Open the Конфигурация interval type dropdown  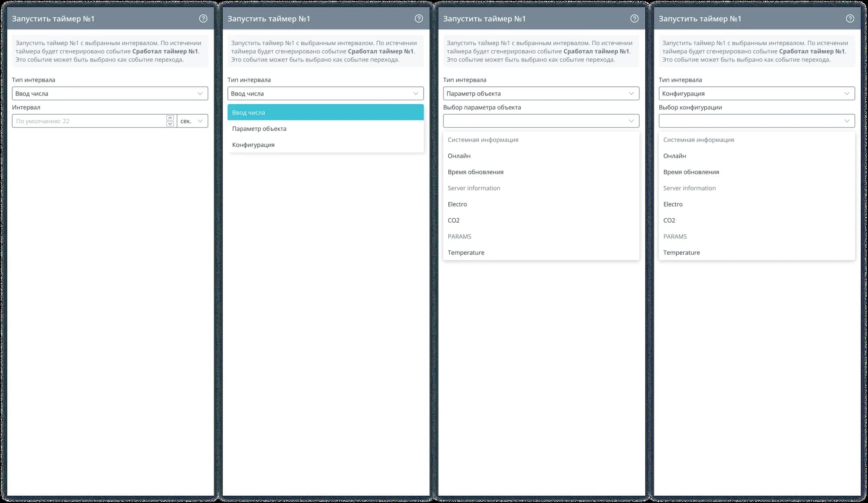pos(756,94)
